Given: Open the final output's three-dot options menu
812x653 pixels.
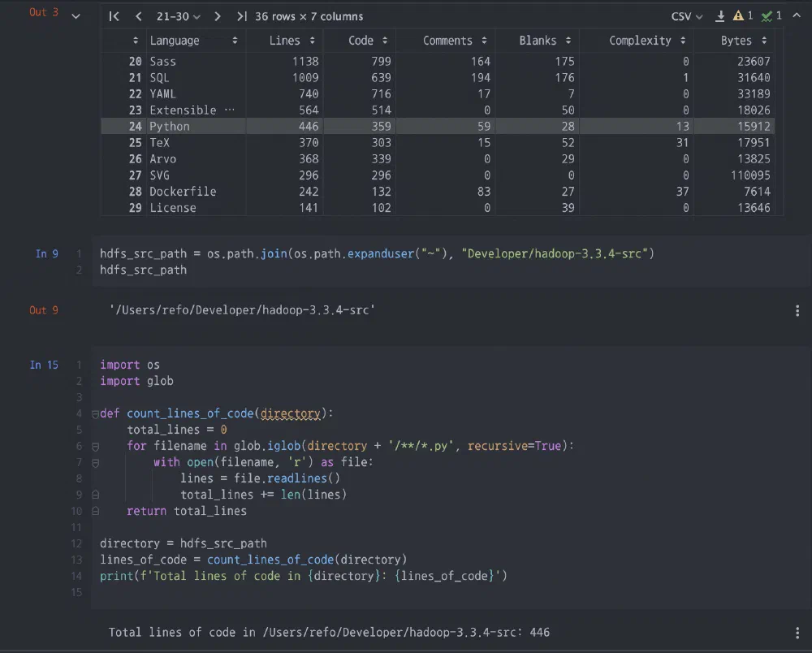Looking at the screenshot, I should click(797, 633).
